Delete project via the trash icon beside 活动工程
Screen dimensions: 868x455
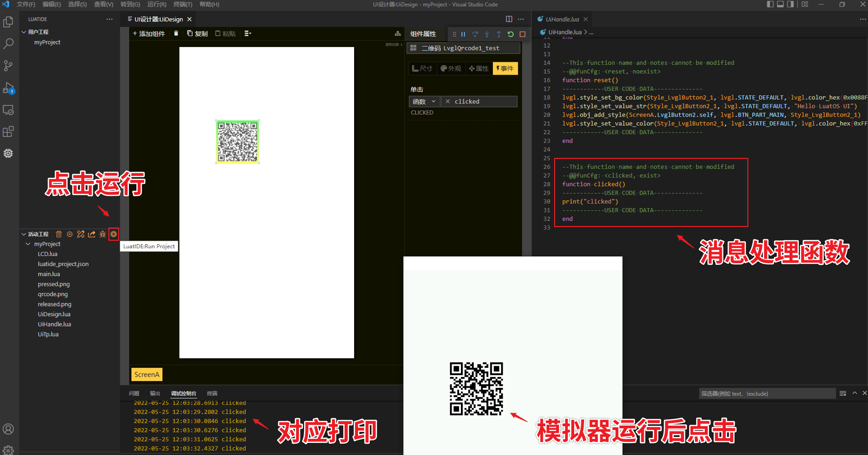(x=59, y=234)
